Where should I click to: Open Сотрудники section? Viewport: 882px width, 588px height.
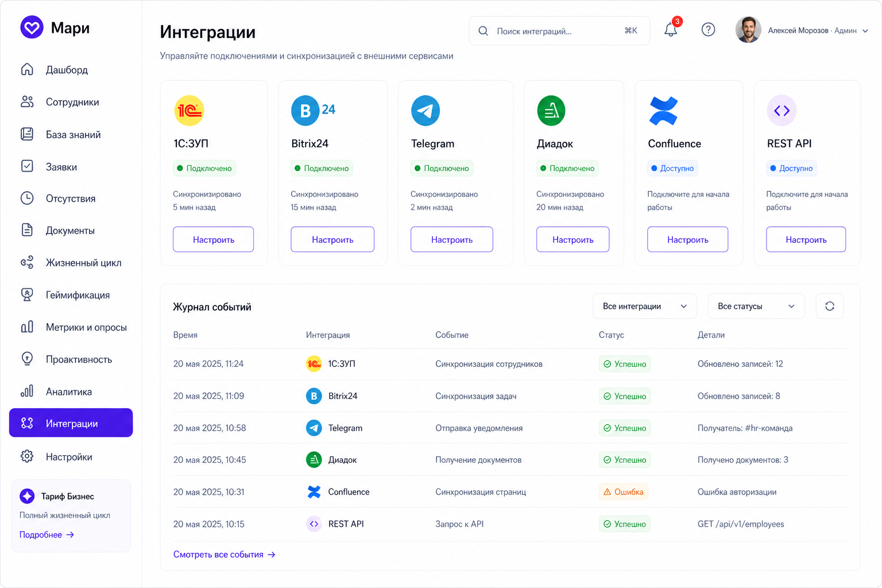tap(71, 102)
